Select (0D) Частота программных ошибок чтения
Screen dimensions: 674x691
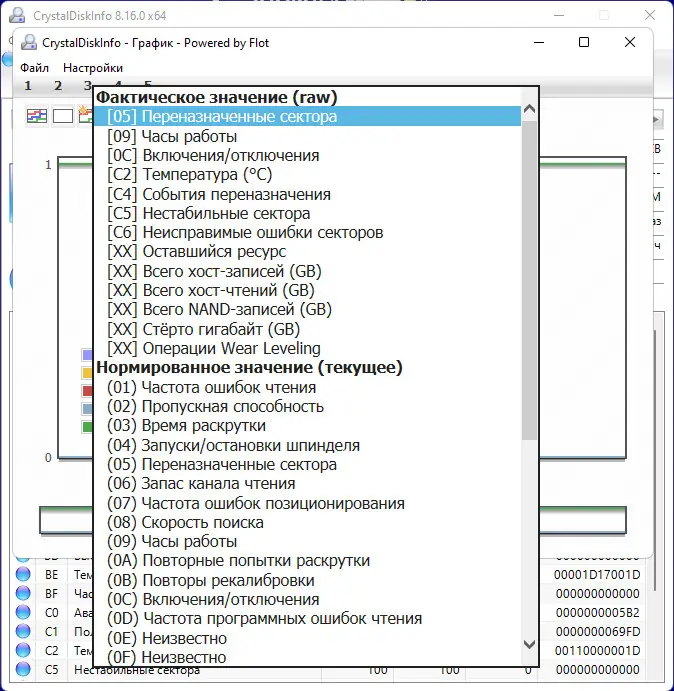(307, 619)
